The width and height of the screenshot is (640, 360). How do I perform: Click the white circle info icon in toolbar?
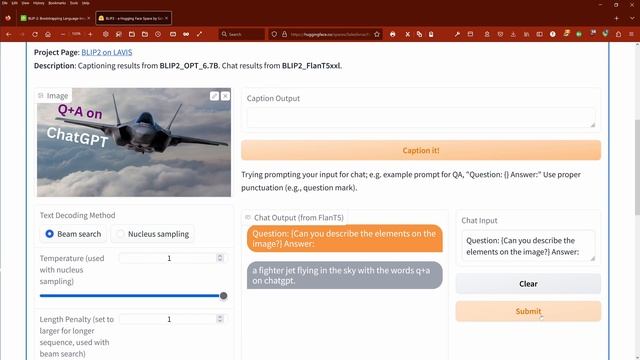[x=553, y=34]
